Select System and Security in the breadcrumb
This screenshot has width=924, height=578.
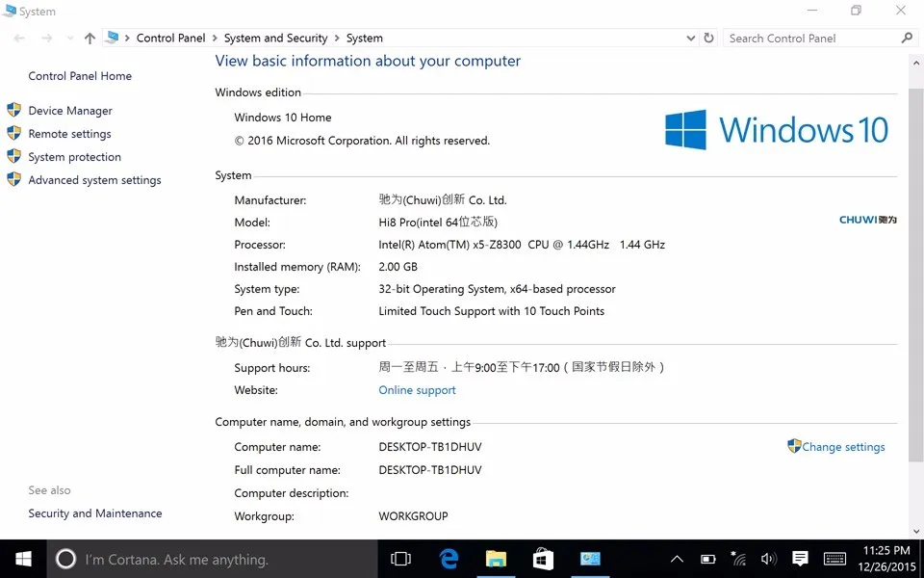275,39
